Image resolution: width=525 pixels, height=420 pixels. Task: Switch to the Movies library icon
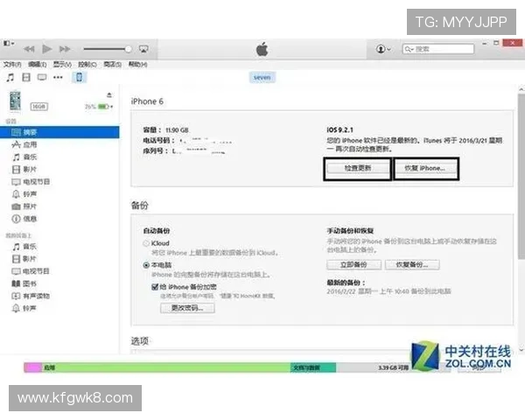26,78
